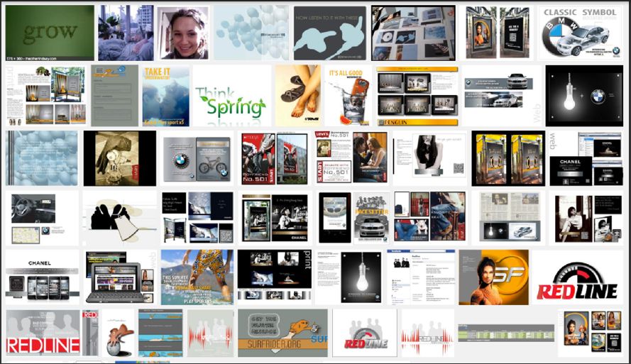Open the laptop web design mockup thumbnail
The height and width of the screenshot is (364, 631).
[120, 277]
